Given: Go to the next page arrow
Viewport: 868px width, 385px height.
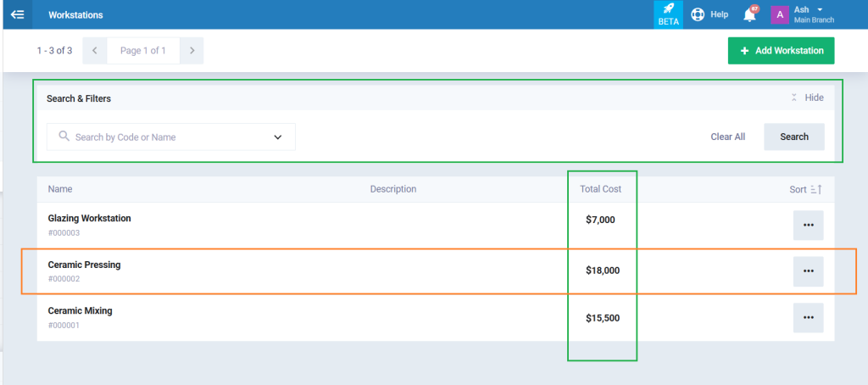Looking at the screenshot, I should coord(192,50).
